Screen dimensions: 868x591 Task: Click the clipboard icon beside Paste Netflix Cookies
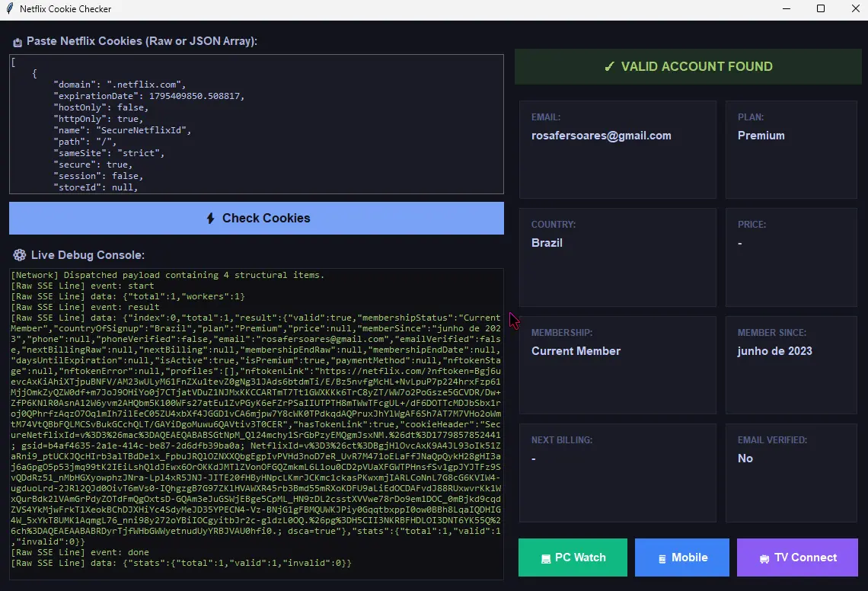point(18,42)
